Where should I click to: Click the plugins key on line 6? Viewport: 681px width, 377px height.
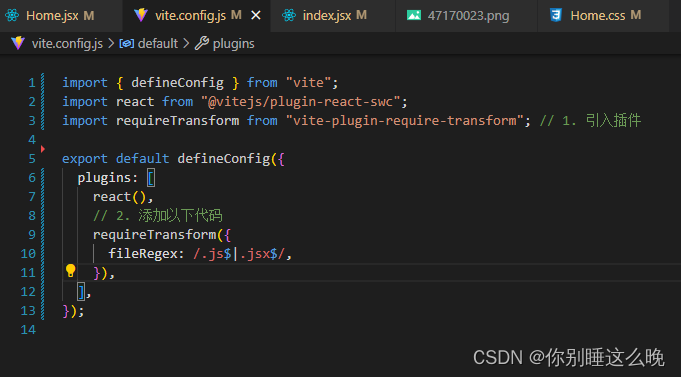pyautogui.click(x=104, y=178)
